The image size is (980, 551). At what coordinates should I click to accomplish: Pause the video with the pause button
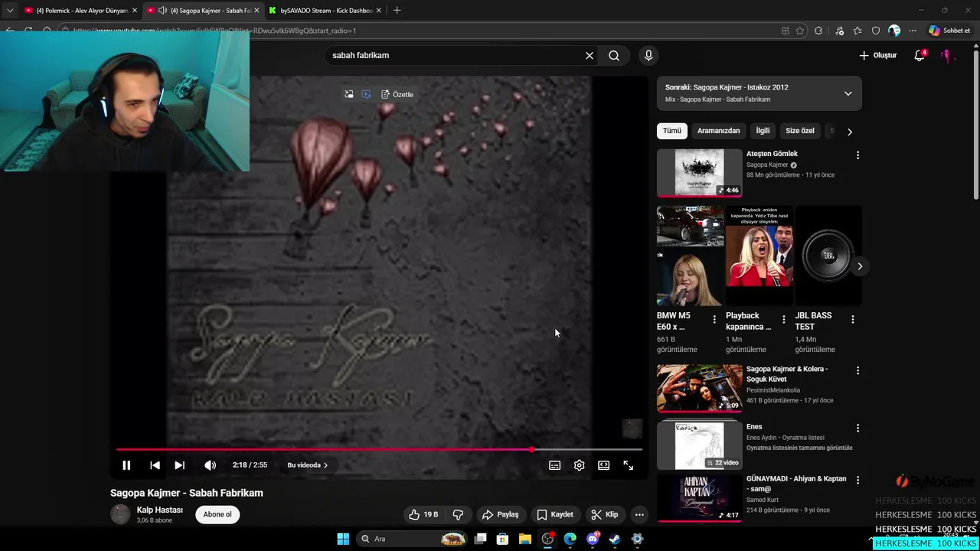[x=126, y=465]
